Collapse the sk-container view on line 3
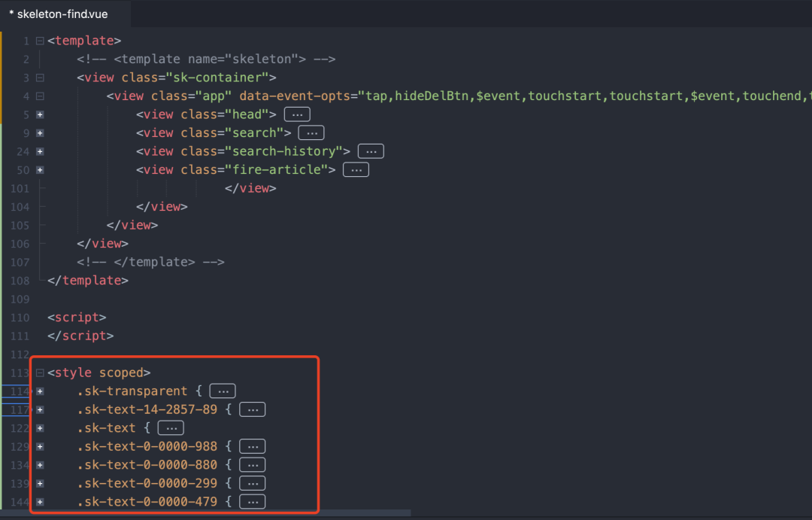812x520 pixels. (40, 78)
